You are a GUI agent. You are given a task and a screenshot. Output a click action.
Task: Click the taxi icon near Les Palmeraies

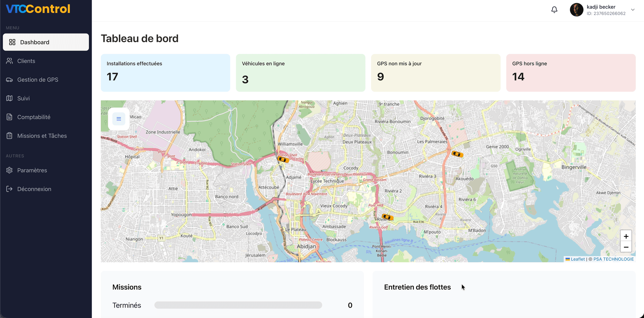pyautogui.click(x=457, y=154)
